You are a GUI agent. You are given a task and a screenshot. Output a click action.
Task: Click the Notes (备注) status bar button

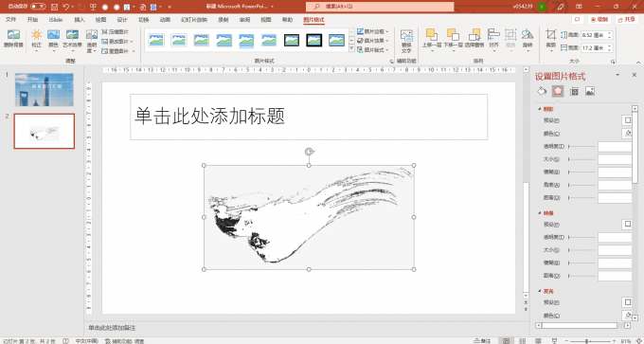[x=482, y=341]
